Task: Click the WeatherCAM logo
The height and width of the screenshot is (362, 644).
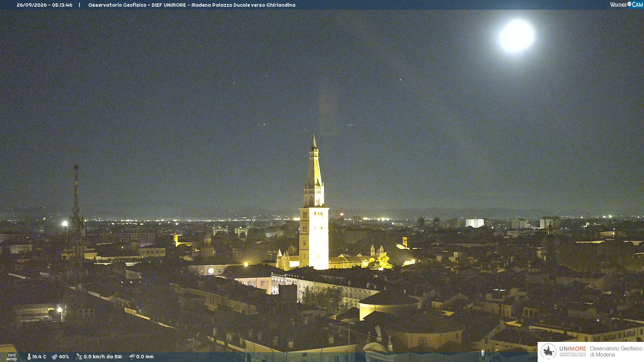Action: point(626,5)
